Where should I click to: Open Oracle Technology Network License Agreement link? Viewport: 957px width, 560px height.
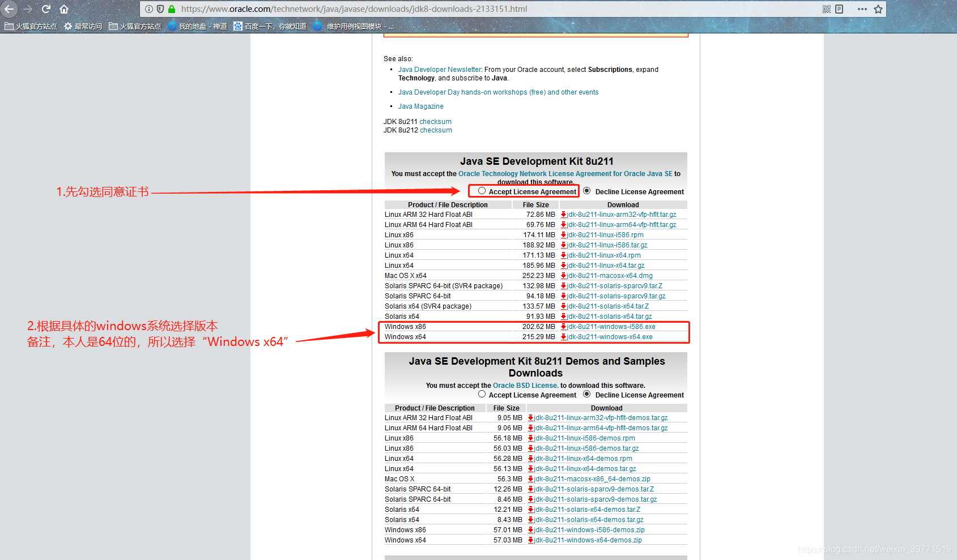point(565,174)
